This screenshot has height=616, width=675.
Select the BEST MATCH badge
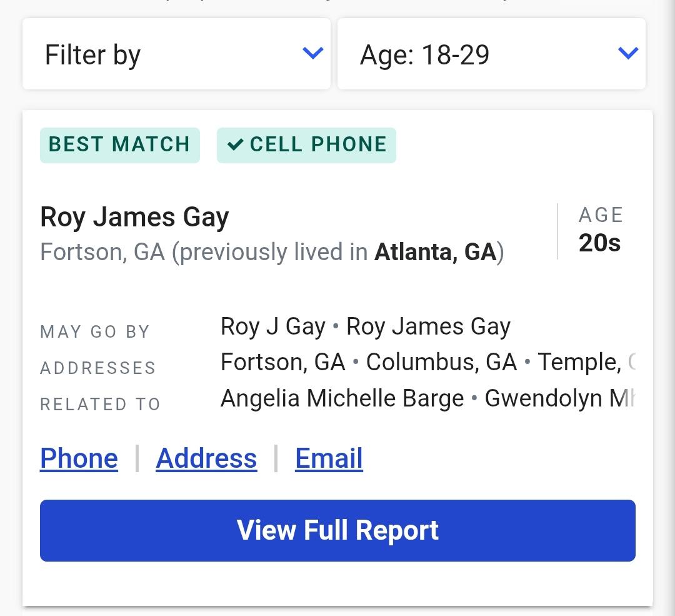pos(119,145)
